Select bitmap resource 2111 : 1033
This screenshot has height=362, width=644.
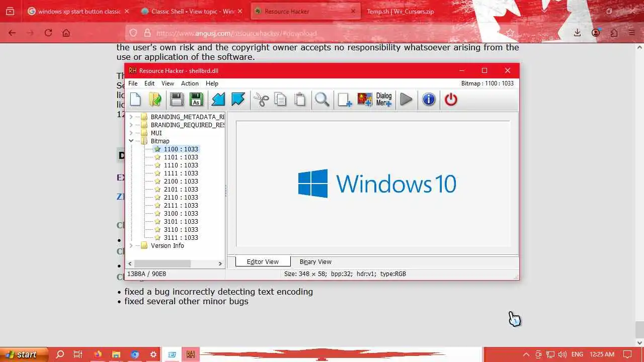pos(181,205)
